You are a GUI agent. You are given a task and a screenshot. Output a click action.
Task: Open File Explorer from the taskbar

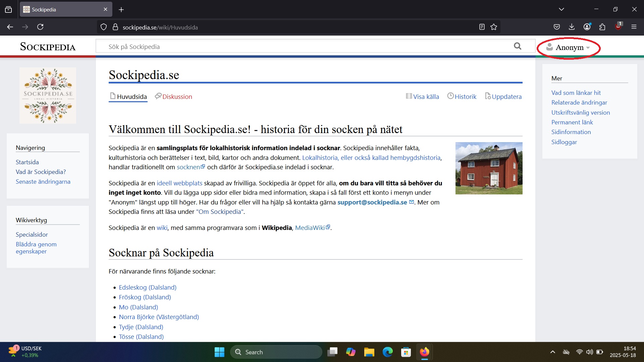coord(369,352)
